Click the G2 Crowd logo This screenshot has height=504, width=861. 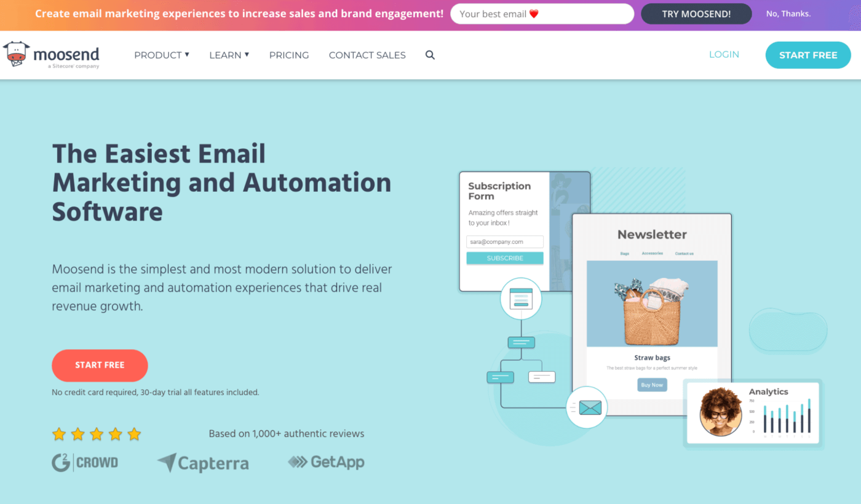85,462
